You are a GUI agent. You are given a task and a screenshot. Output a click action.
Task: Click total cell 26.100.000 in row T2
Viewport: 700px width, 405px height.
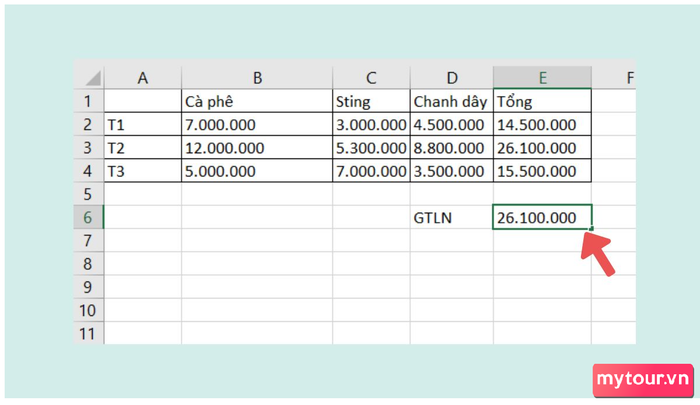pos(542,147)
